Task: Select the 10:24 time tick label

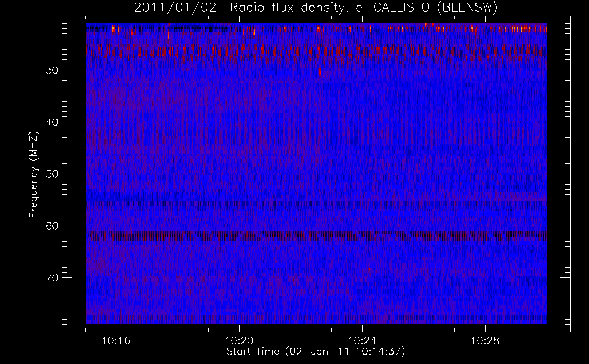Action: tap(362, 341)
